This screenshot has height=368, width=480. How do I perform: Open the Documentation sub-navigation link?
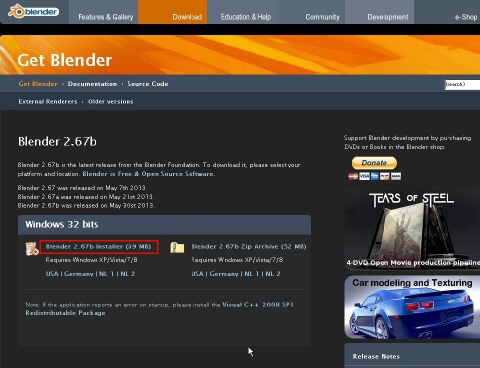point(92,84)
